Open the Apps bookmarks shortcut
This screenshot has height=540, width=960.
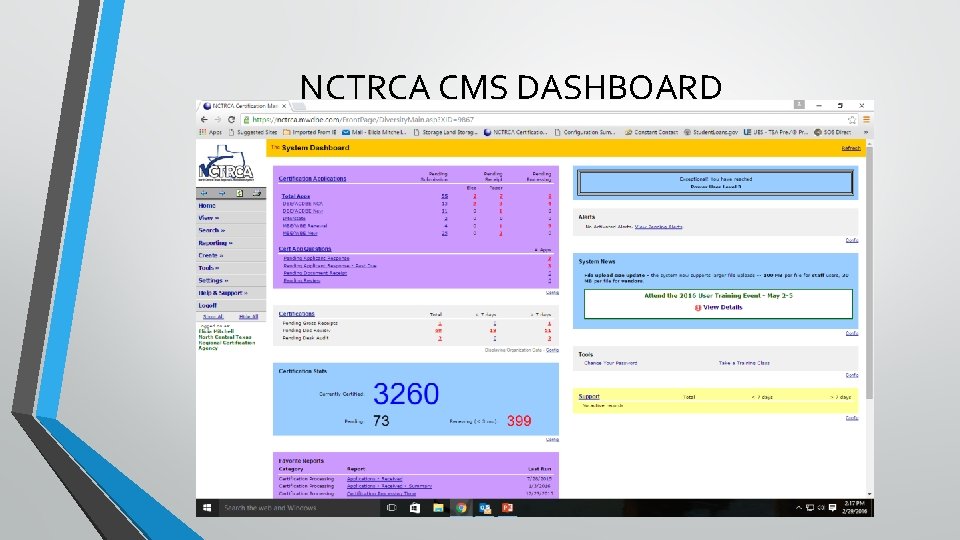pyautogui.click(x=211, y=132)
